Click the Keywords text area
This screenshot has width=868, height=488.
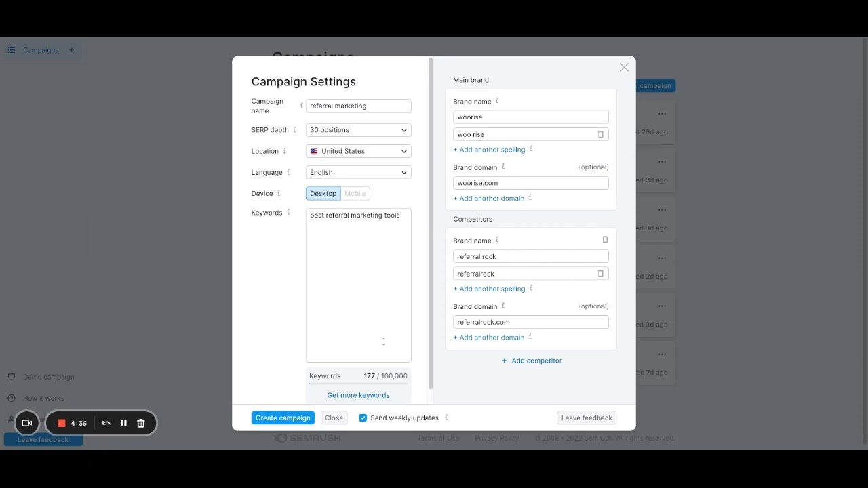[x=358, y=285]
